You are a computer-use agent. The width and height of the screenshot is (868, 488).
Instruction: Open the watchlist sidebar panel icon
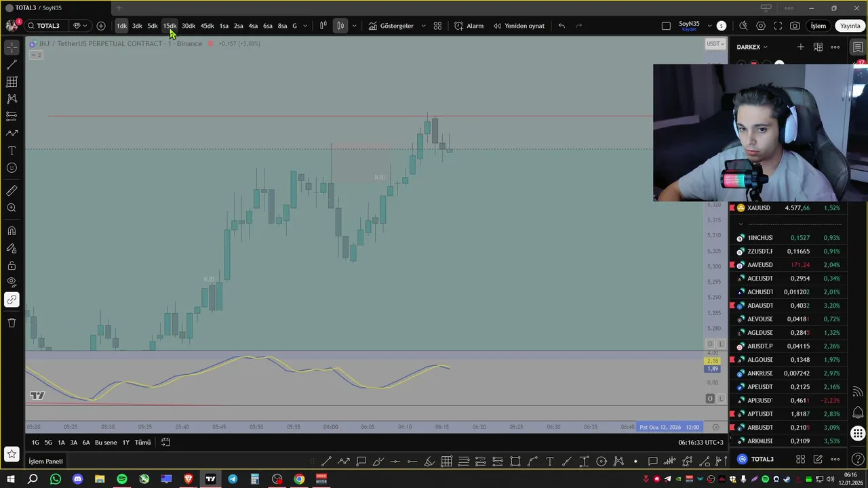click(858, 47)
